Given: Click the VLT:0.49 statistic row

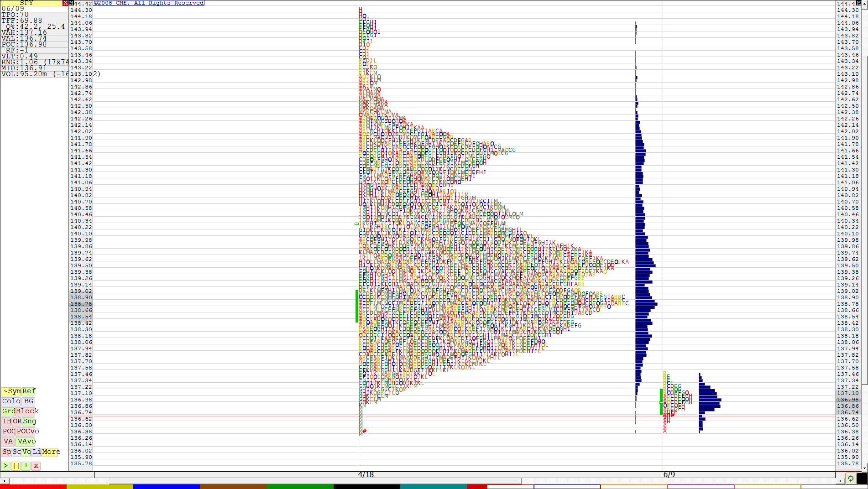Looking at the screenshot, I should coord(34,56).
